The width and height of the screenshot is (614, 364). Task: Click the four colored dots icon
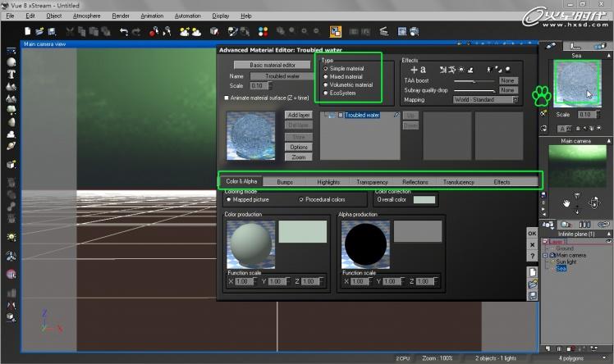(263, 31)
